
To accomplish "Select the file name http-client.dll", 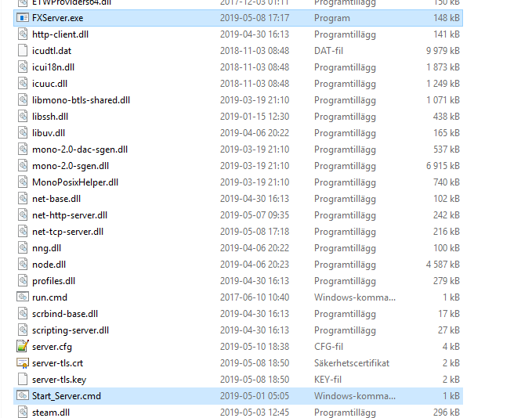I will pyautogui.click(x=60, y=34).
